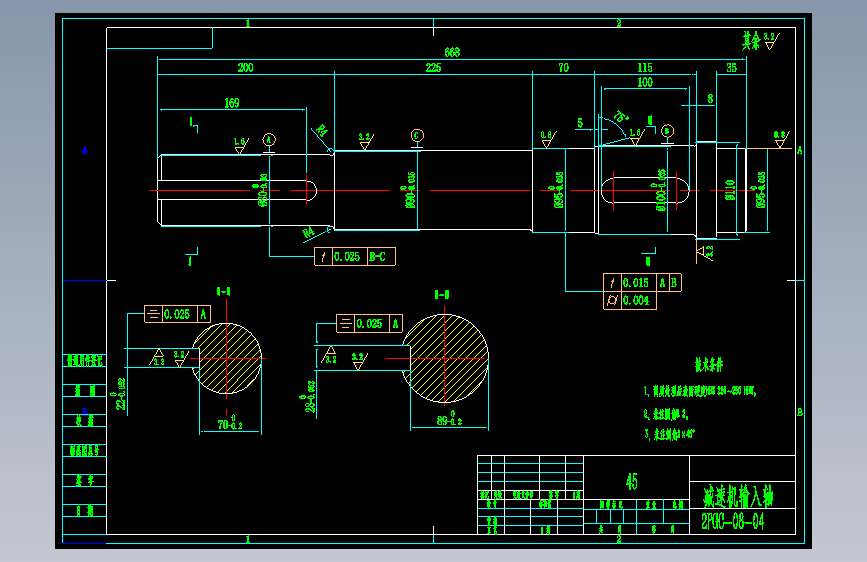The width and height of the screenshot is (867, 562).
Task: Click the 100 keyway length dimension
Action: pos(645,82)
